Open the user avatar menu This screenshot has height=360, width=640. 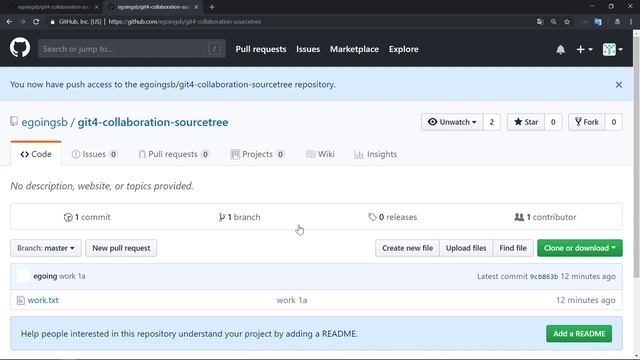pos(612,49)
